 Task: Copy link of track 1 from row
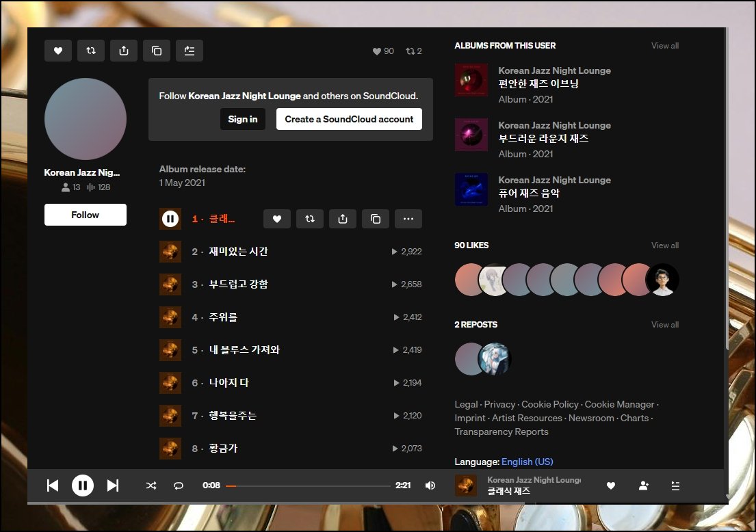[x=375, y=219]
